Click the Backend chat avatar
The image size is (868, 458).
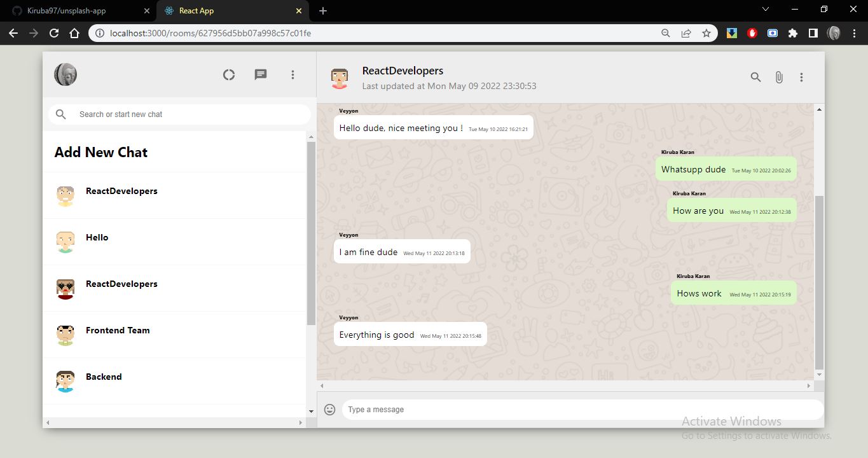point(65,381)
